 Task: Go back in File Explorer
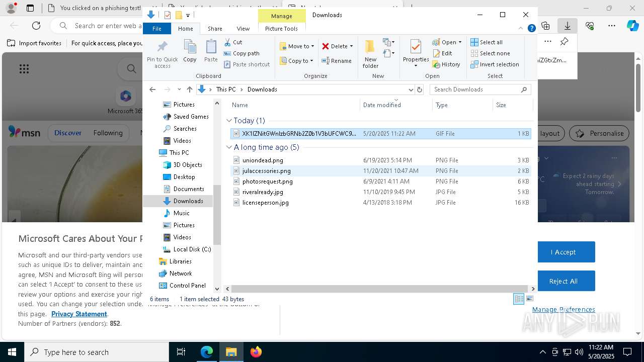click(152, 89)
